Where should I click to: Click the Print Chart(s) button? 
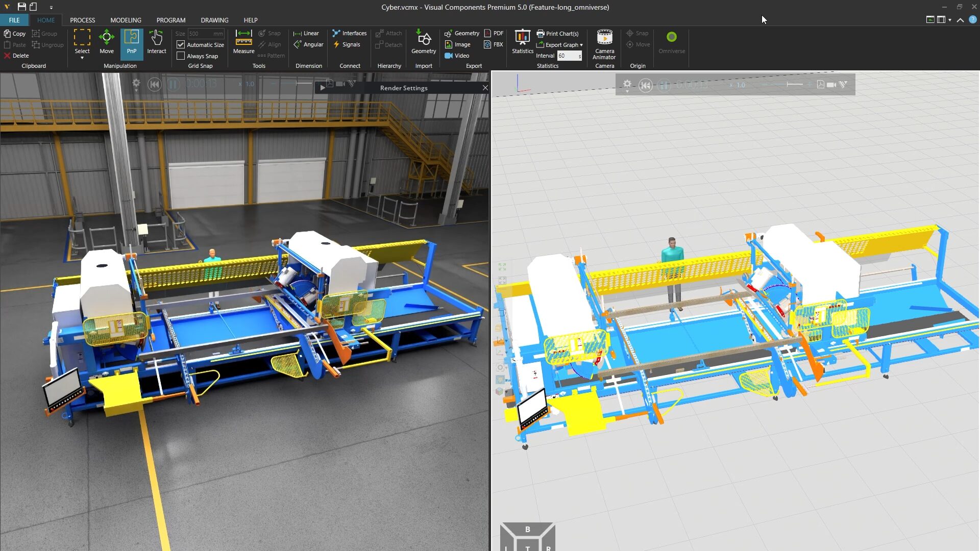(559, 33)
